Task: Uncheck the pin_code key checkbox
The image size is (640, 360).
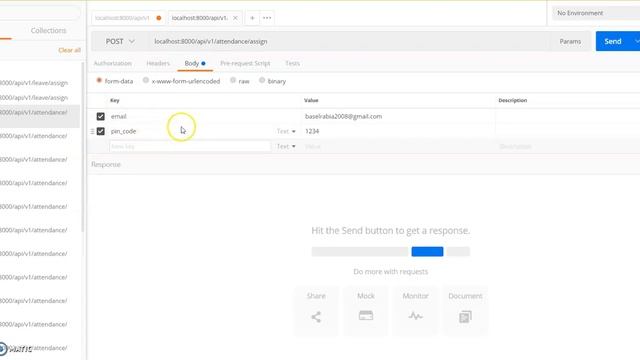Action: pos(100,131)
